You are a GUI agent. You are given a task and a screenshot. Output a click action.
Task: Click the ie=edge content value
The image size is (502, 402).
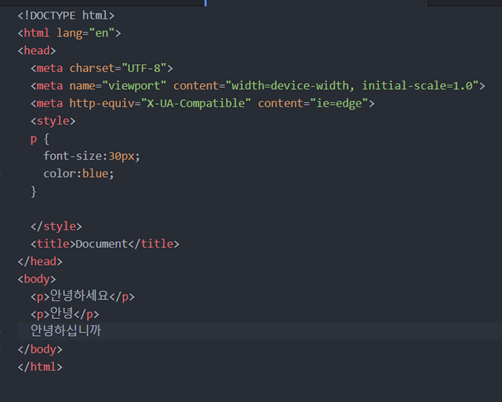[x=339, y=103]
